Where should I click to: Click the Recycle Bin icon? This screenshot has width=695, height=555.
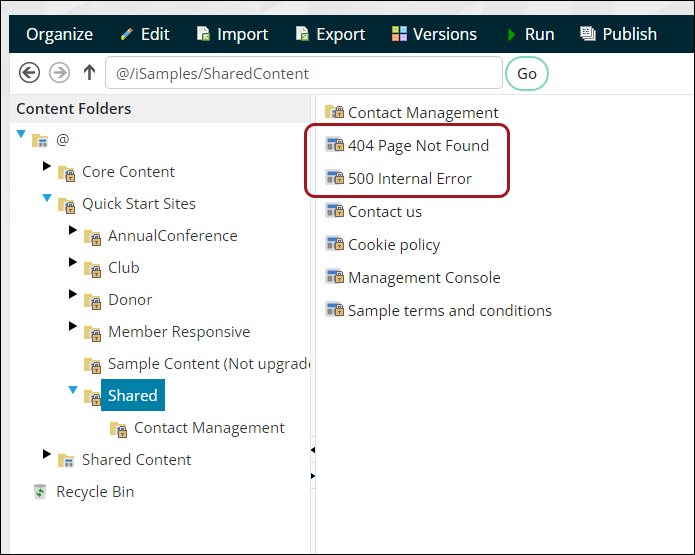(40, 492)
